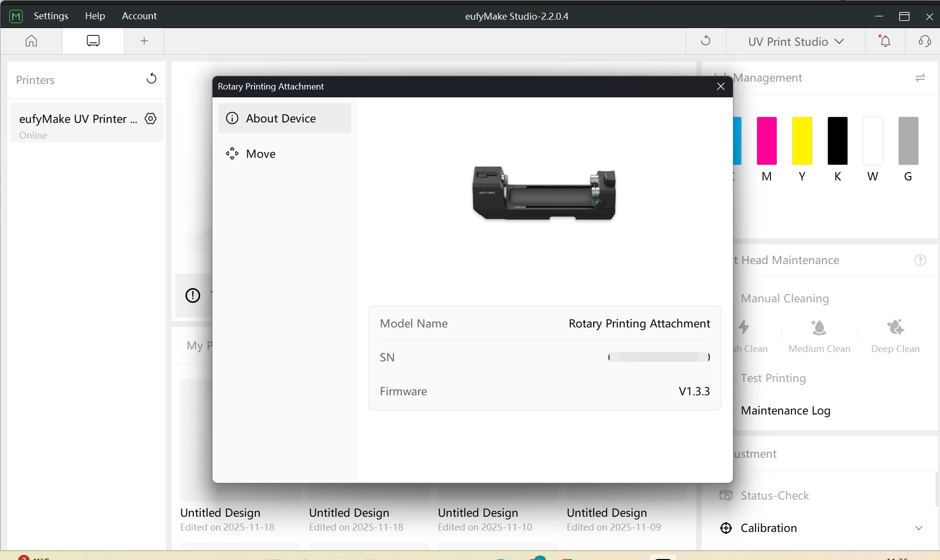Start Deep Clean
This screenshot has height=560, width=940.
(895, 336)
